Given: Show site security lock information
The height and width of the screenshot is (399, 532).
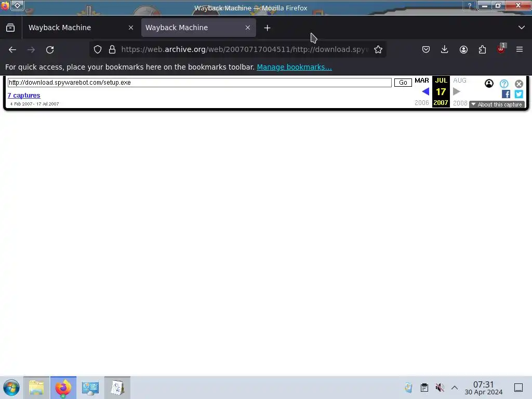Looking at the screenshot, I should point(112,49).
